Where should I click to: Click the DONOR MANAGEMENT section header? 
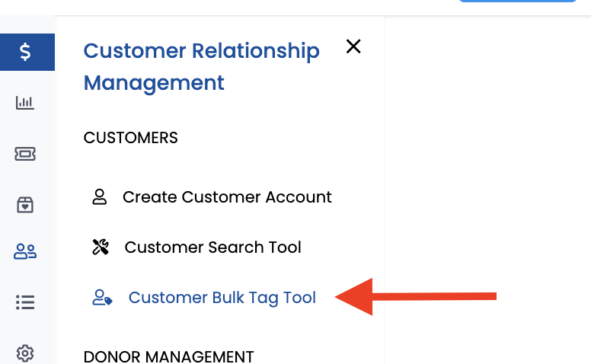click(168, 357)
